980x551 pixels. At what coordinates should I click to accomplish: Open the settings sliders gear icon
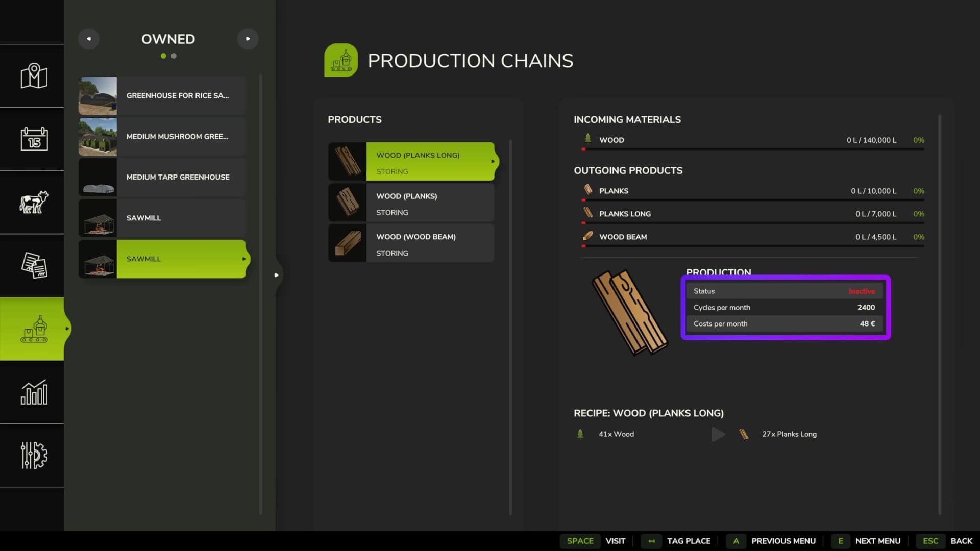point(34,455)
